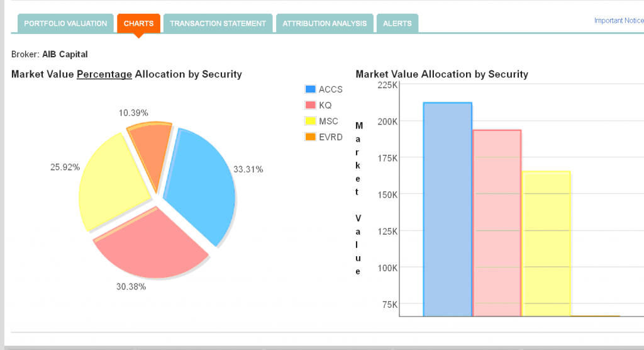
Task: Click the ACCS blue legend swatch
Action: coord(311,89)
